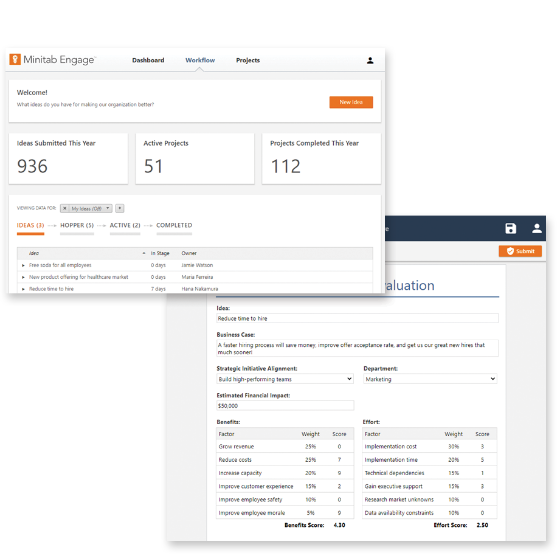Click the Idea text field
Screen dimensions: 557x554
(357, 318)
